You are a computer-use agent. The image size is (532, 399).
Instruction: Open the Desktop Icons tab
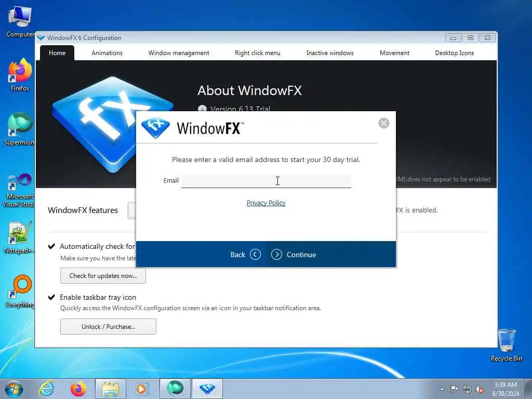(454, 53)
